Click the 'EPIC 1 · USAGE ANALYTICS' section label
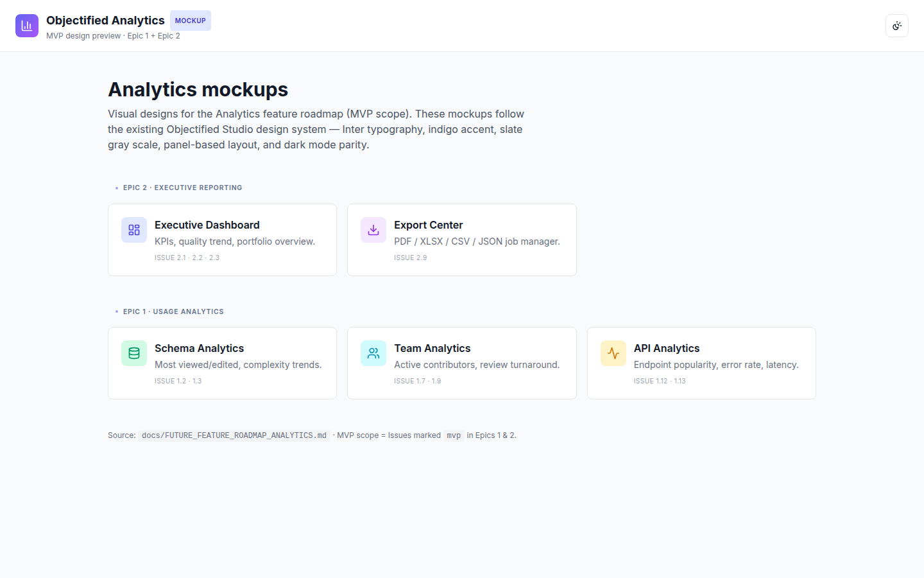 [173, 311]
